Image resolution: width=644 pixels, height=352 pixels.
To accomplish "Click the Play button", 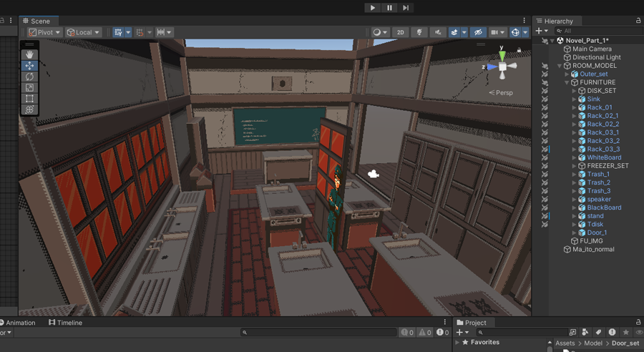I will (372, 8).
